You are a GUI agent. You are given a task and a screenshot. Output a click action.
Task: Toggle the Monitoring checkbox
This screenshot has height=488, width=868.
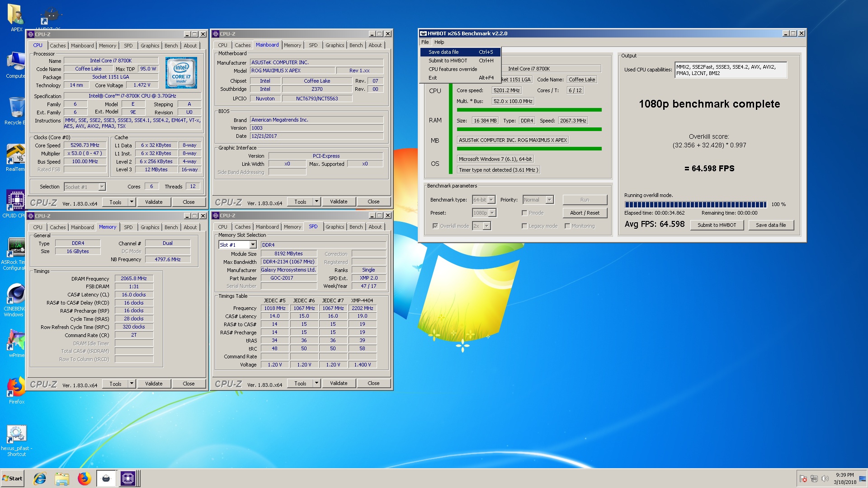[x=567, y=226]
